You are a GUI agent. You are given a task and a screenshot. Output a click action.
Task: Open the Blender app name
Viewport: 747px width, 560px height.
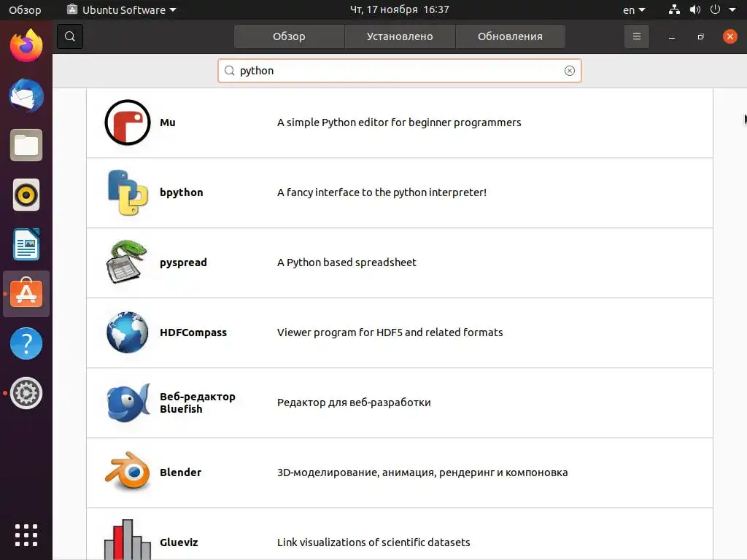[x=181, y=472]
